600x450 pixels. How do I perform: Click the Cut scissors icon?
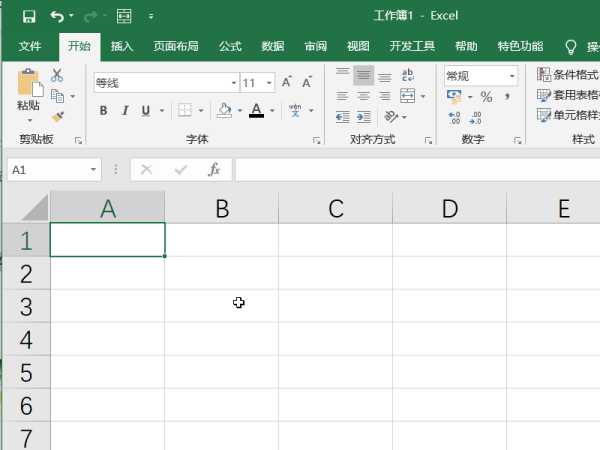pos(57,76)
